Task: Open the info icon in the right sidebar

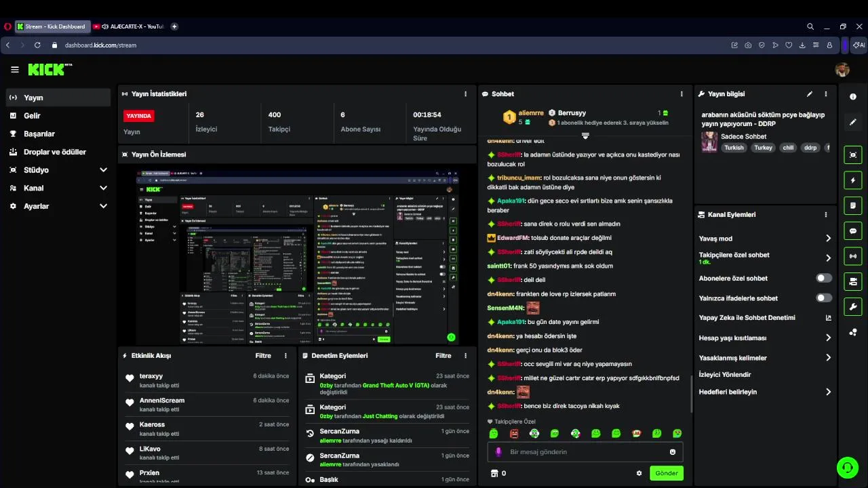Action: [x=853, y=97]
